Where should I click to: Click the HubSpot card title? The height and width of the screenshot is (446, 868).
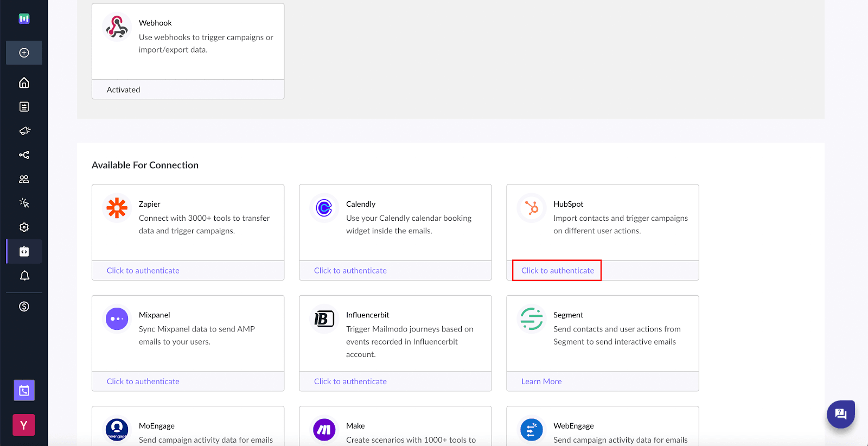click(x=569, y=204)
